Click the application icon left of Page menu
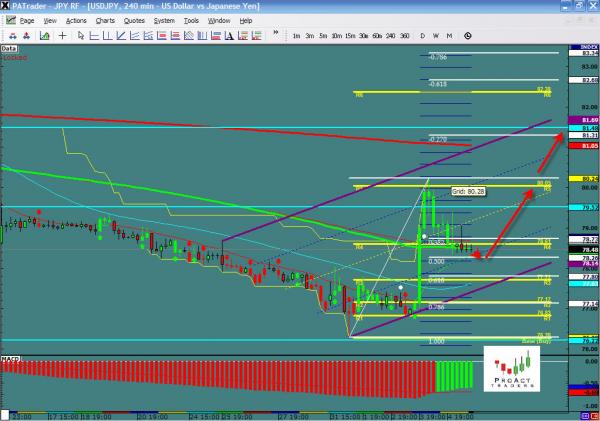The width and height of the screenshot is (600, 421). pyautogui.click(x=10, y=20)
